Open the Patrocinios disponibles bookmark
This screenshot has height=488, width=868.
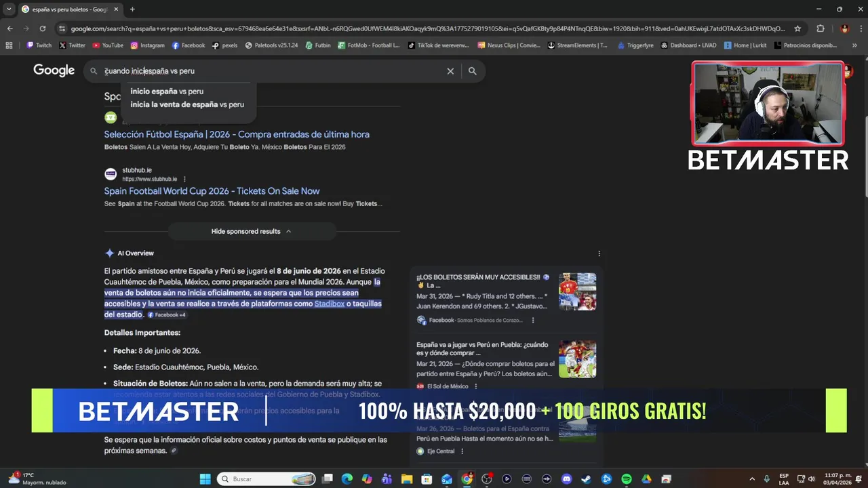tap(805, 45)
